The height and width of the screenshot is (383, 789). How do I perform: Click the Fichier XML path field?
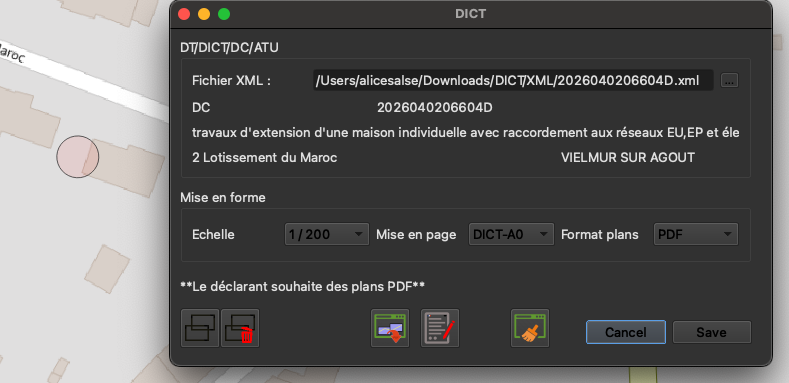coord(513,81)
